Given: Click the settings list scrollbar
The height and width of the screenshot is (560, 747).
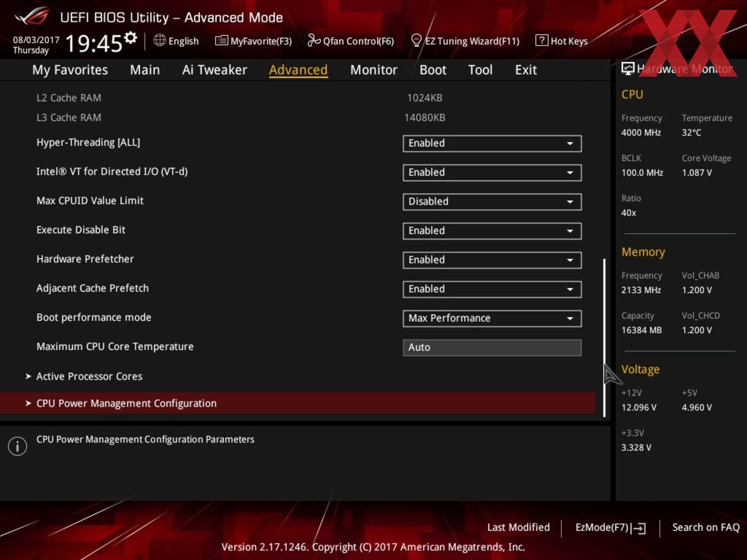Looking at the screenshot, I should pos(604,338).
